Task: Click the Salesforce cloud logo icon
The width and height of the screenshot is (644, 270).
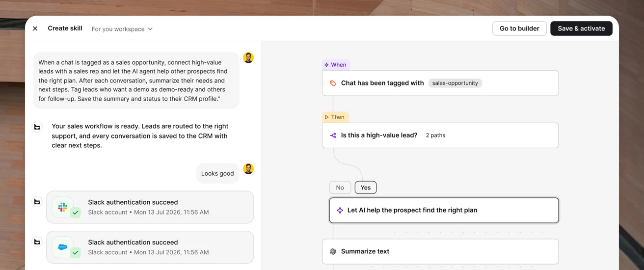Action: pyautogui.click(x=62, y=247)
